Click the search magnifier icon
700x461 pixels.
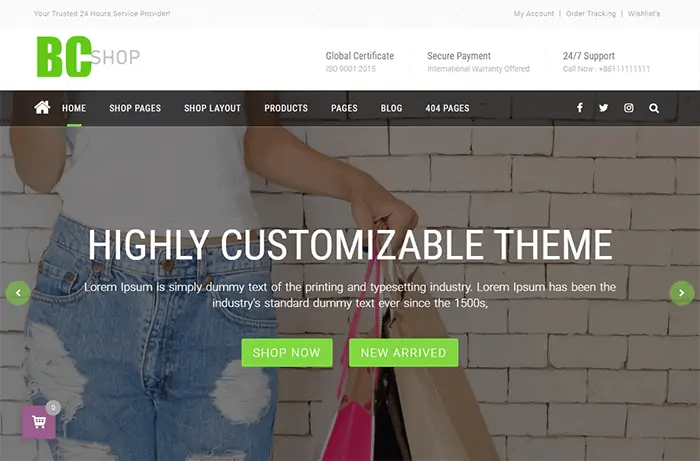pyautogui.click(x=654, y=108)
